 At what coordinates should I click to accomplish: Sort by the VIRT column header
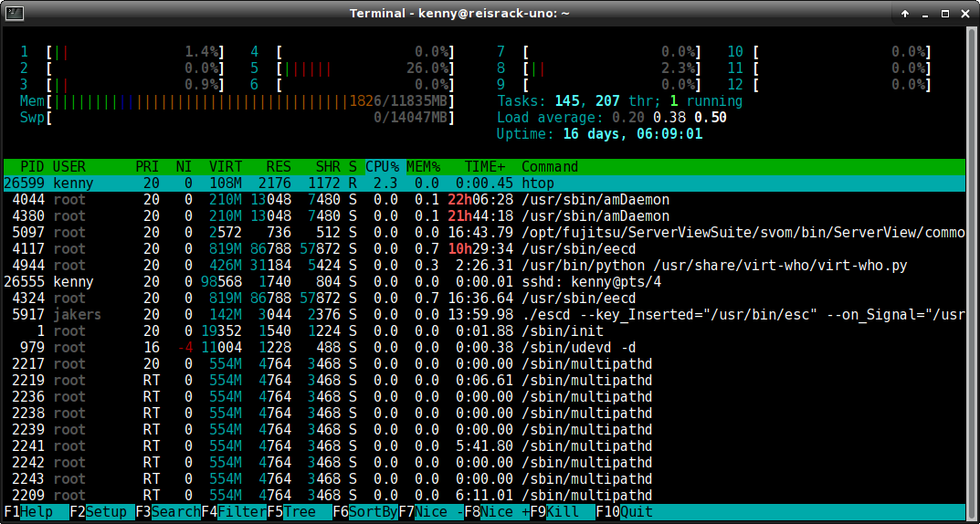225,167
